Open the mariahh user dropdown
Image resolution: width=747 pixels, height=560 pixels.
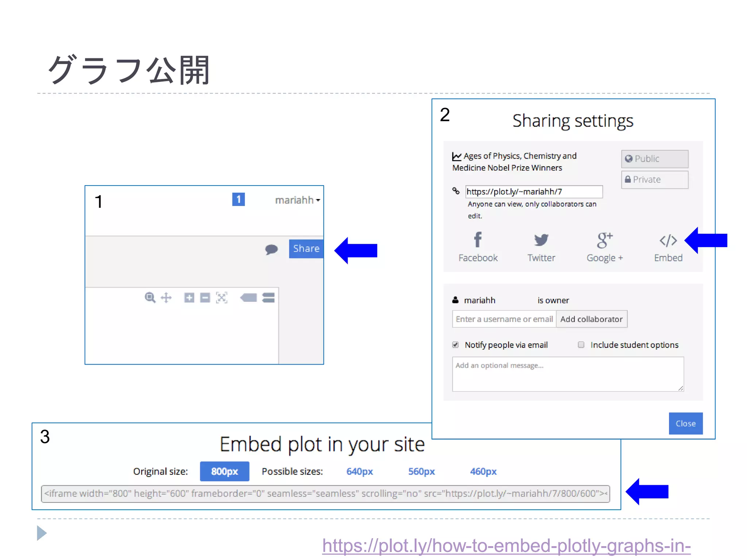point(297,200)
